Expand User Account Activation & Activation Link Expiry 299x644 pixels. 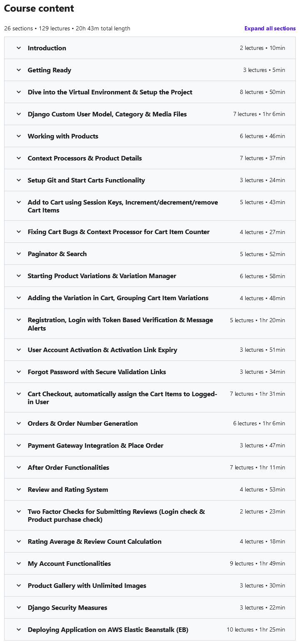(x=102, y=350)
